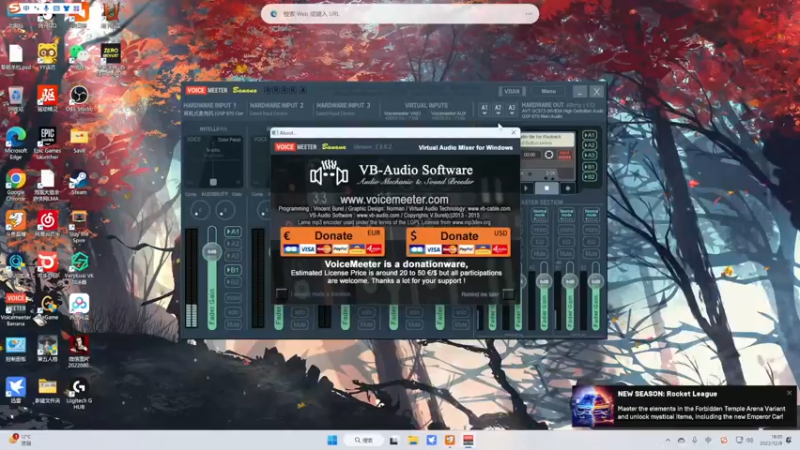Open the Rocket League news notification
800x450 pixels.
[684, 407]
